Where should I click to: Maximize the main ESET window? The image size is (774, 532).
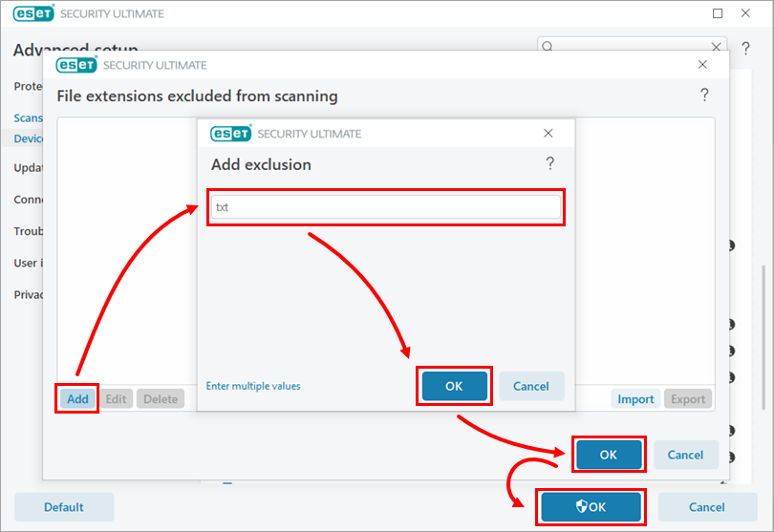[718, 13]
